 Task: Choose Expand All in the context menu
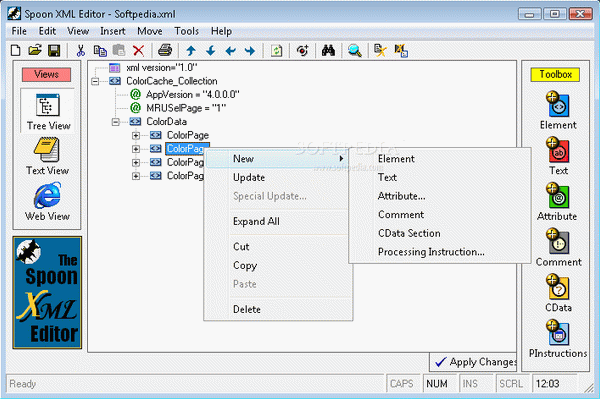click(x=256, y=221)
